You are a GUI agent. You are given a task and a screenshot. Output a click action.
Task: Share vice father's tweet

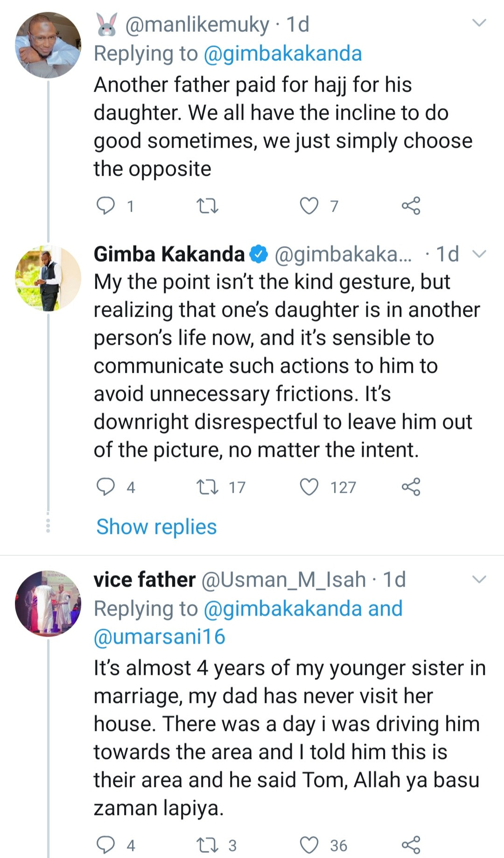pos(411,845)
